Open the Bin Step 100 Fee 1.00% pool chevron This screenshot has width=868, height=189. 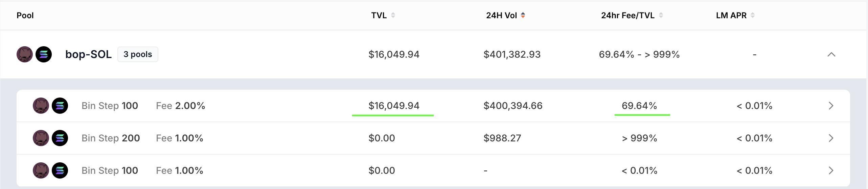831,170
